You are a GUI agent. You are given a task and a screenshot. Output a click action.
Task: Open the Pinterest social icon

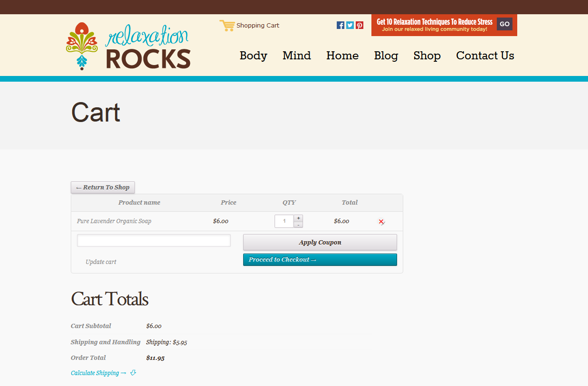pyautogui.click(x=360, y=25)
